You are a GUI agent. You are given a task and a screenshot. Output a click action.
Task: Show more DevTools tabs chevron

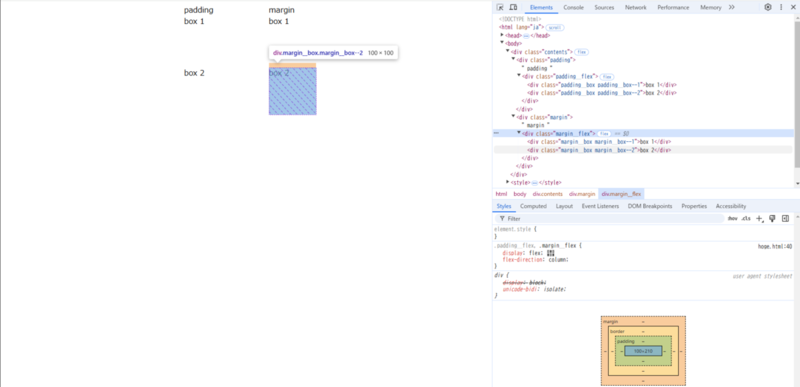pos(732,7)
